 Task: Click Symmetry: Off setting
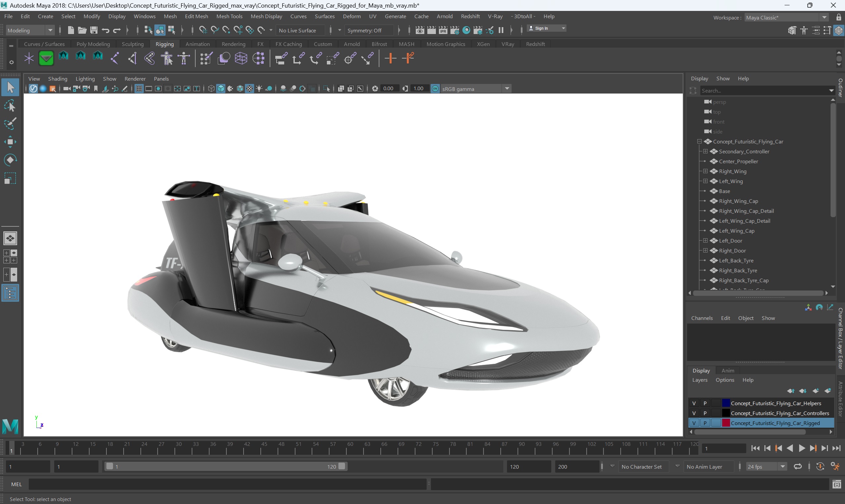(369, 30)
